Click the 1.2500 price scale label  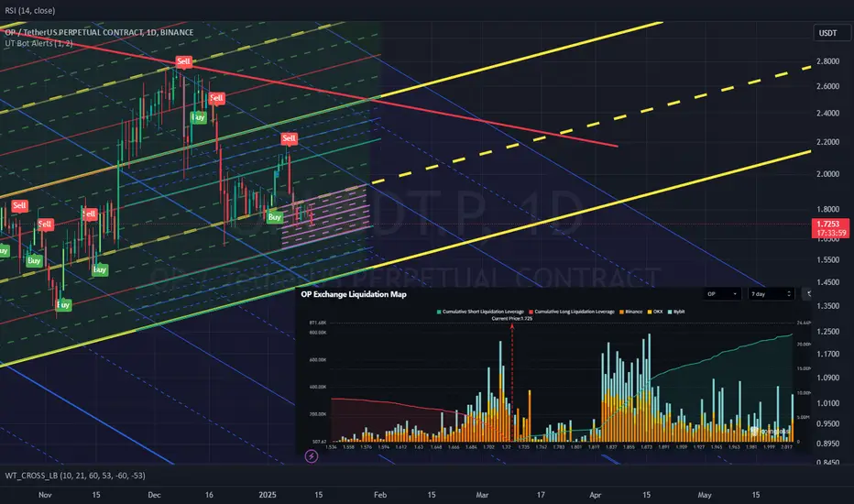pos(827,332)
